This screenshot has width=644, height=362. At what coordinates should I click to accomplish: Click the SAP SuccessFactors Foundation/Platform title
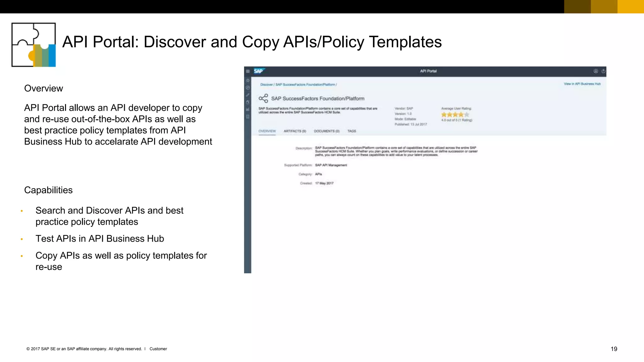coord(318,99)
